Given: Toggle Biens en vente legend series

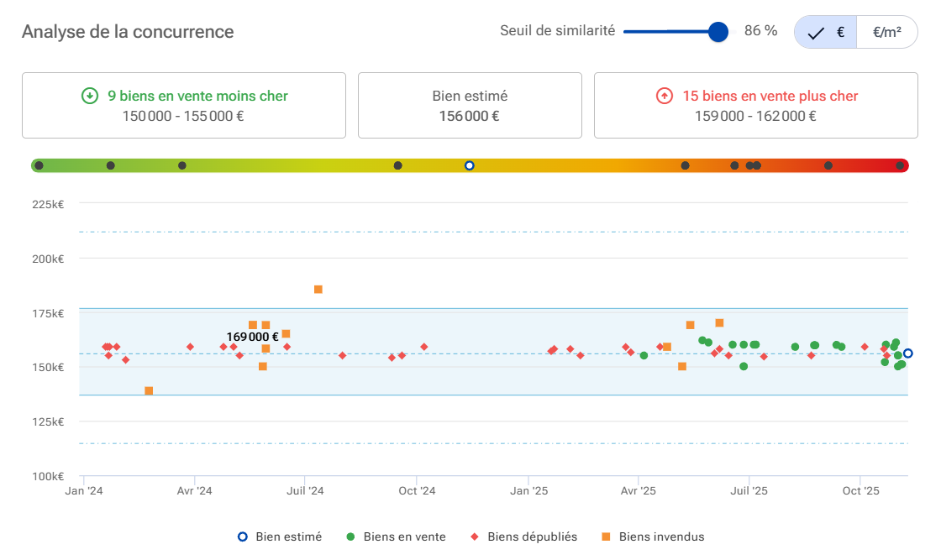Looking at the screenshot, I should pyautogui.click(x=396, y=536).
